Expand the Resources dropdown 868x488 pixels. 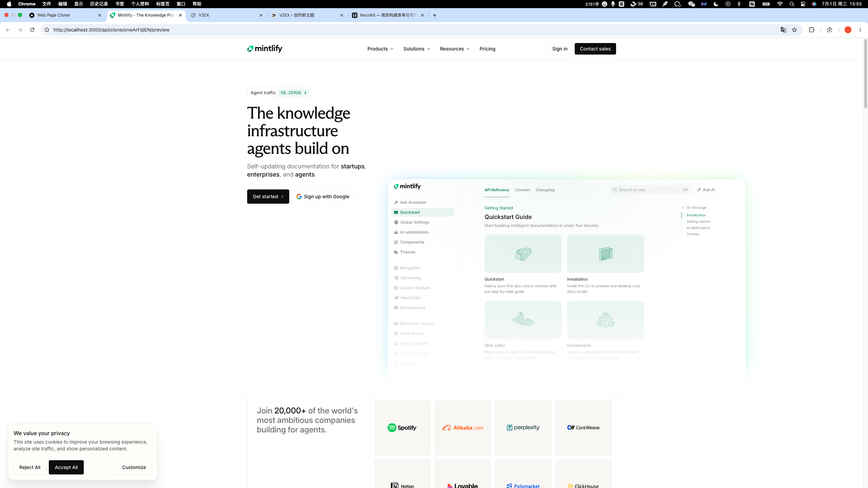click(455, 49)
